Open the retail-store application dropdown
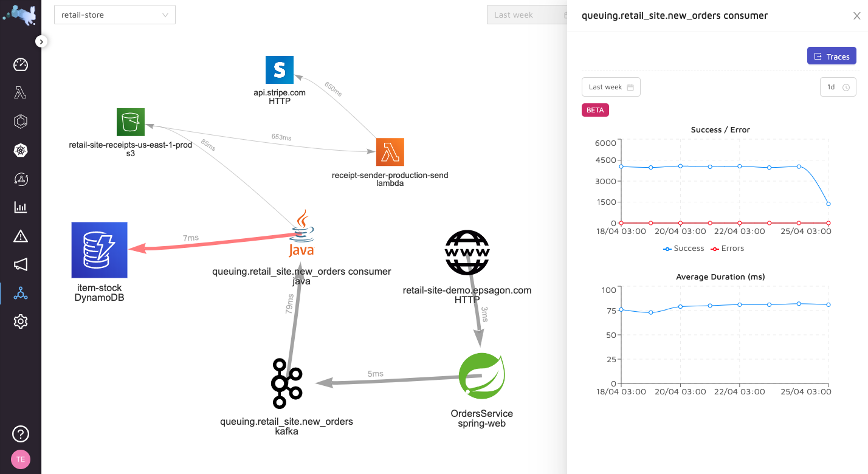The height and width of the screenshot is (474, 868). coord(115,15)
